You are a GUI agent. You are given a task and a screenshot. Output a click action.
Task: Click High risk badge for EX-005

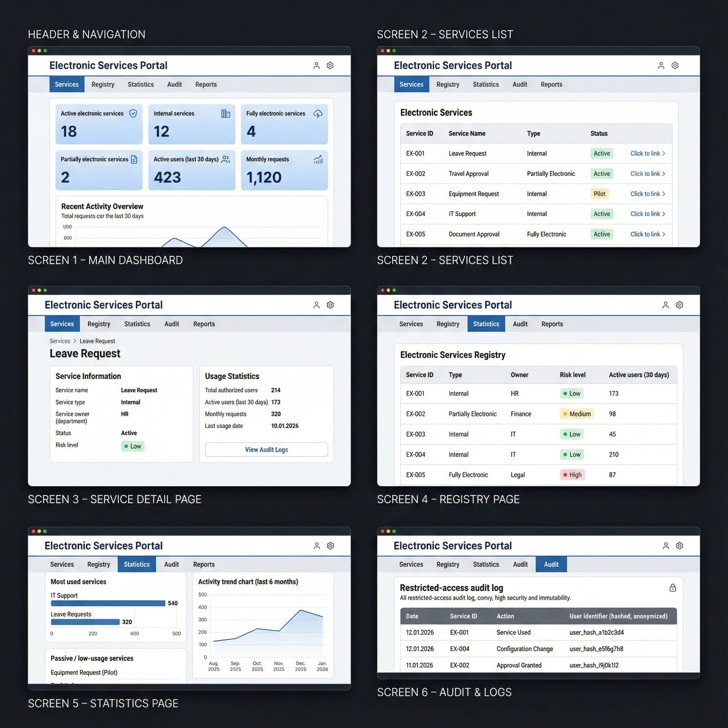pyautogui.click(x=573, y=475)
